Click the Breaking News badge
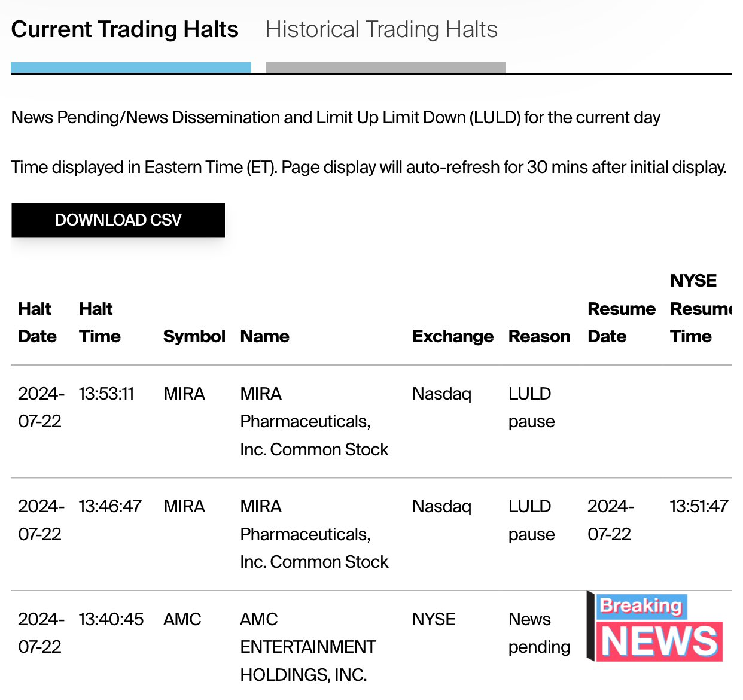 click(655, 627)
